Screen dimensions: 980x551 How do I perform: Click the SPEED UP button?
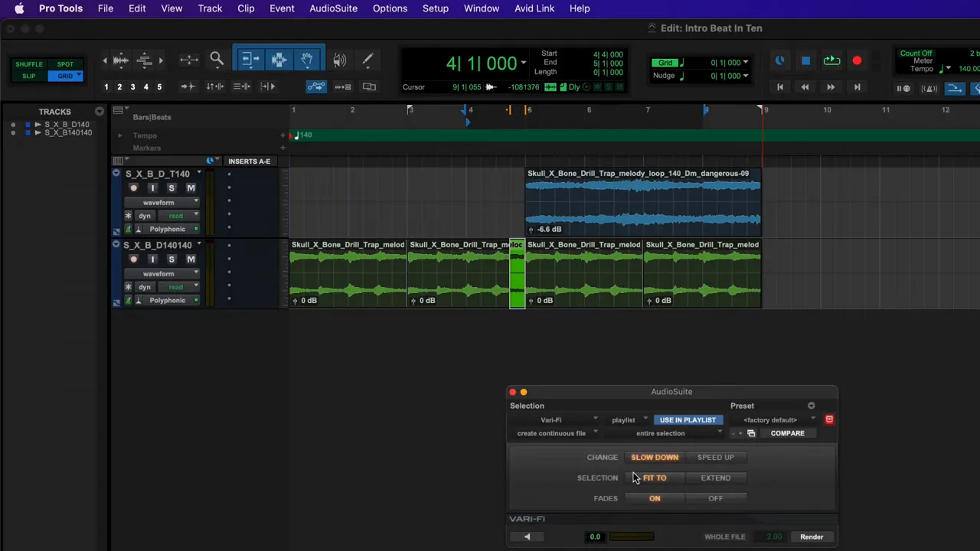(715, 457)
